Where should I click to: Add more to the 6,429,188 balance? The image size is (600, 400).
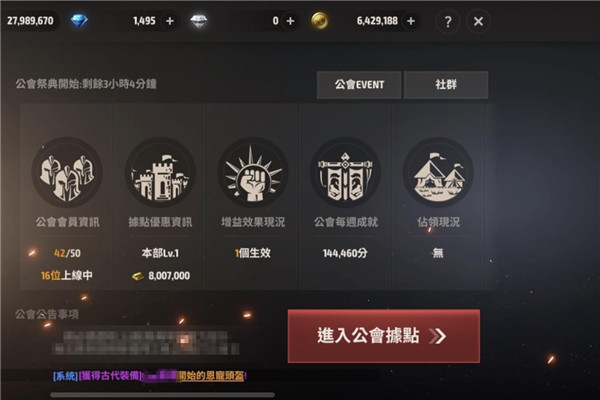coord(411,21)
